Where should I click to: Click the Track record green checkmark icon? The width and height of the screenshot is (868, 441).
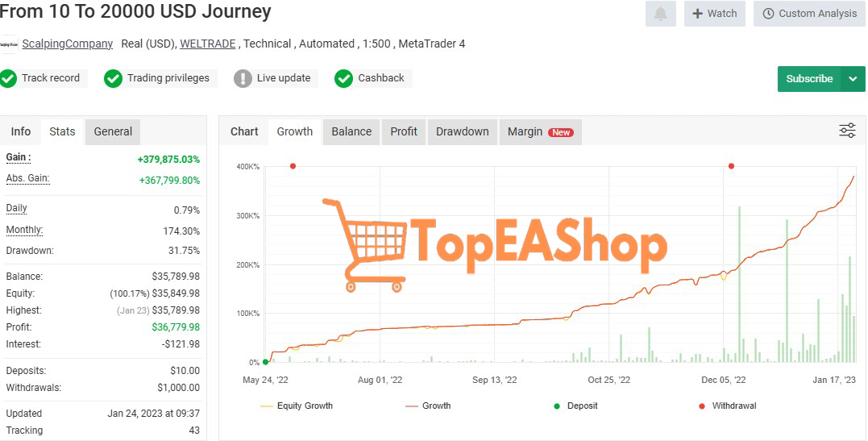click(x=9, y=78)
